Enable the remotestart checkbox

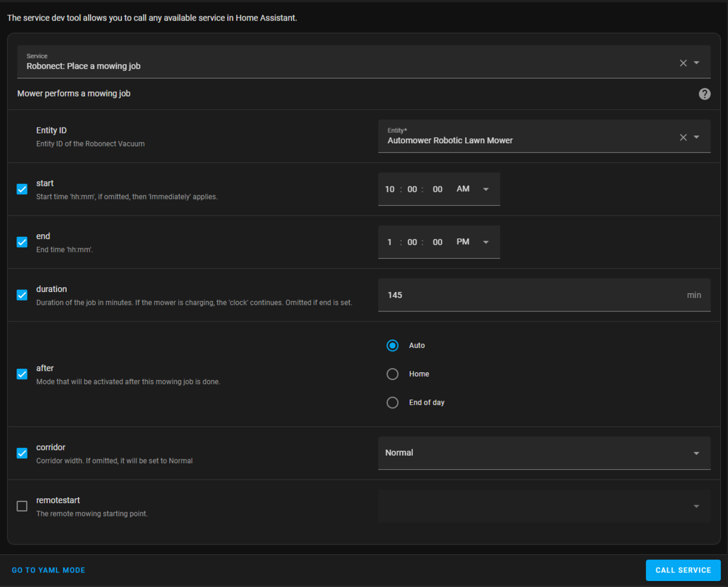(22, 506)
